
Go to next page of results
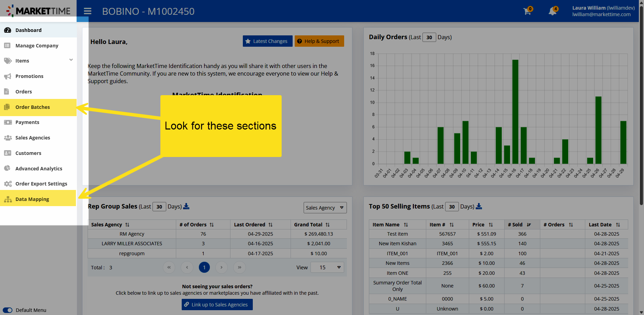coord(222,267)
